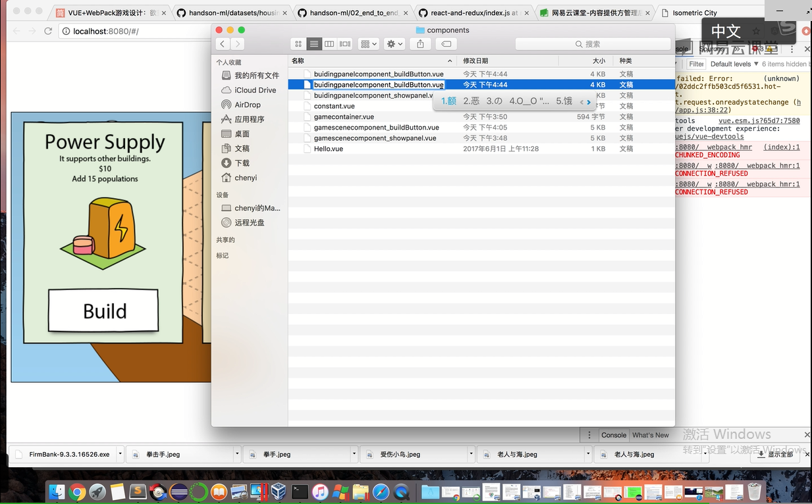
Task: Switch Finder to icon view
Action: 298,44
